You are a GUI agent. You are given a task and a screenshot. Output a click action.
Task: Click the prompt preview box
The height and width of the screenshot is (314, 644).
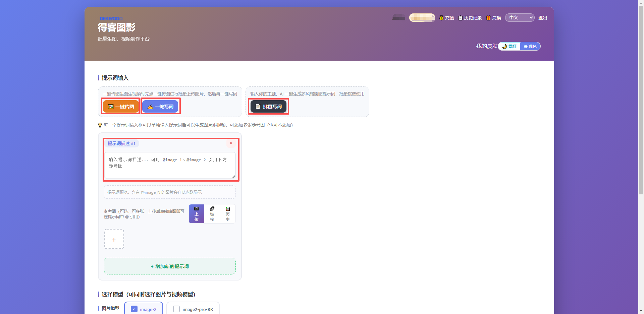(170, 192)
